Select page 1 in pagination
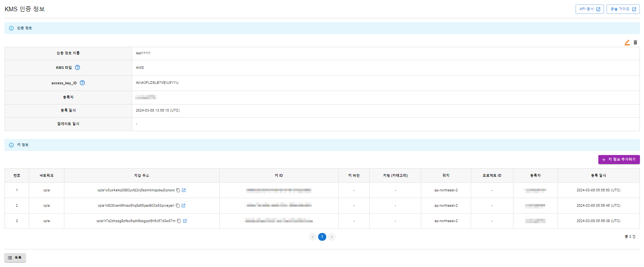Screen dimensions: 644x267 pyautogui.click(x=322, y=237)
